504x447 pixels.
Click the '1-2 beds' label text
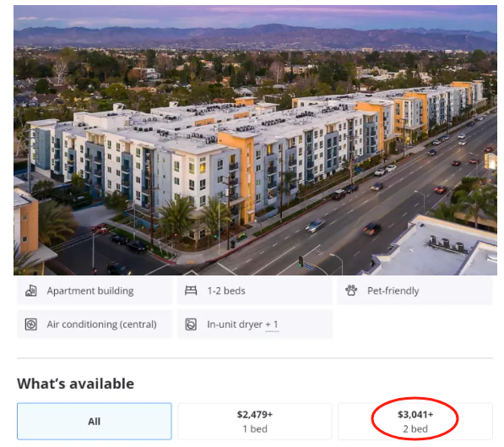226,291
